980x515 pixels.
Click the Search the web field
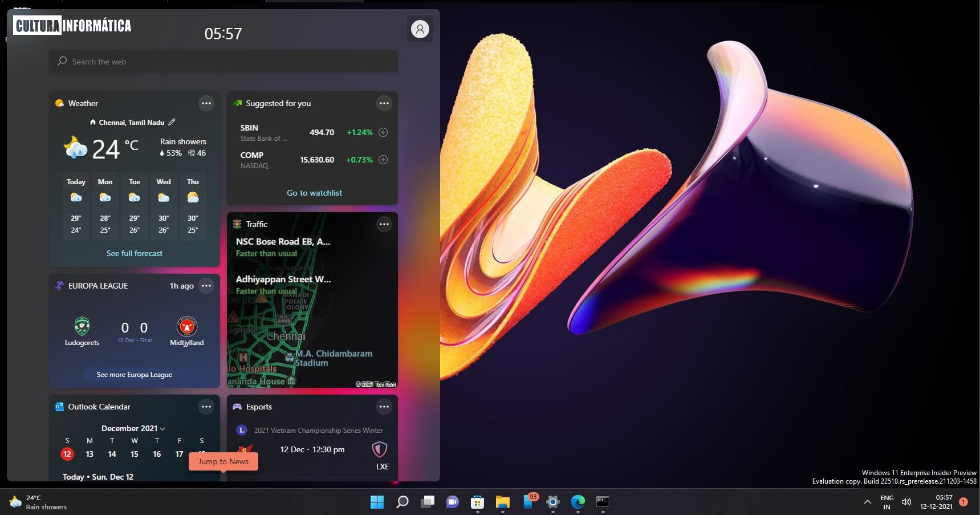[223, 61]
